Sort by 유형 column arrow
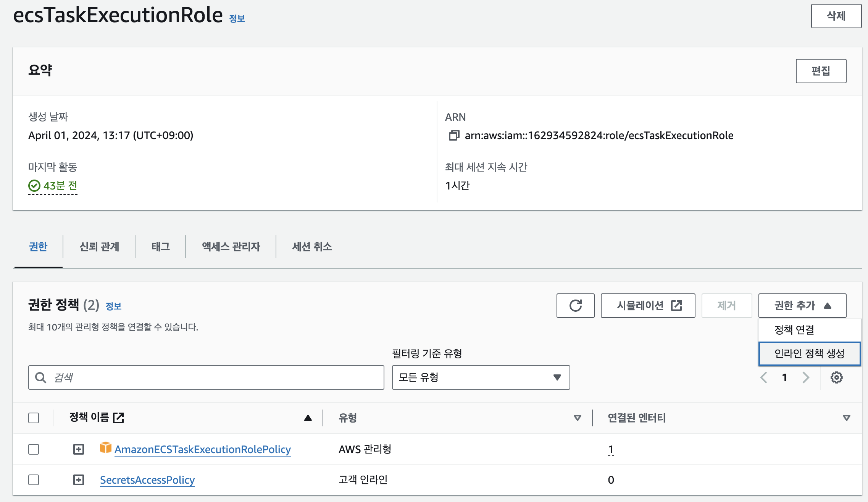Screen dimensions: 868x502 pyautogui.click(x=578, y=418)
